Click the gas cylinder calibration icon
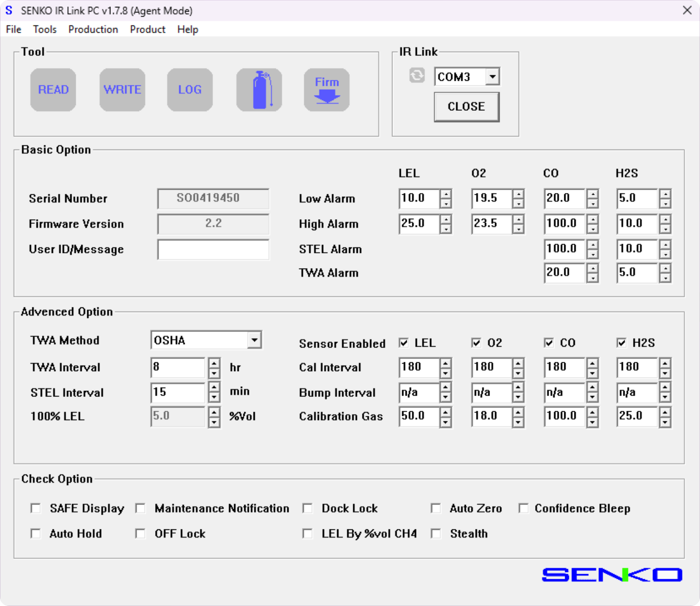The height and width of the screenshot is (606, 700). click(259, 90)
